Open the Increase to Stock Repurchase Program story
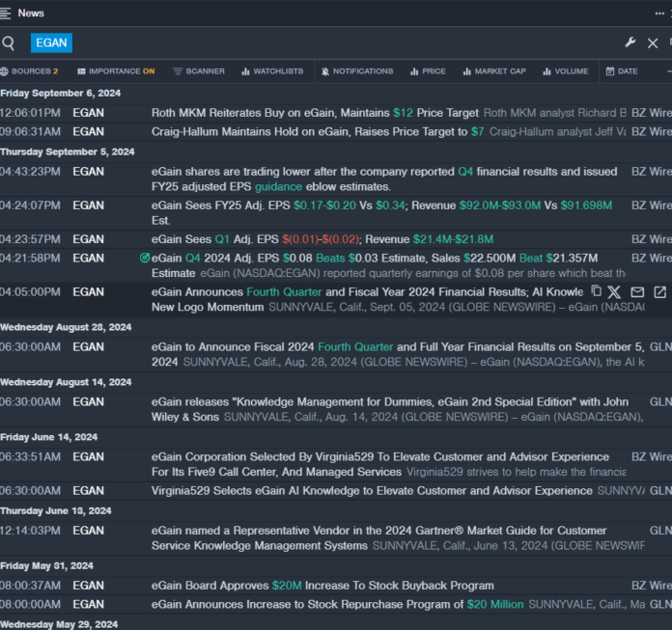672x630 pixels. [337, 604]
